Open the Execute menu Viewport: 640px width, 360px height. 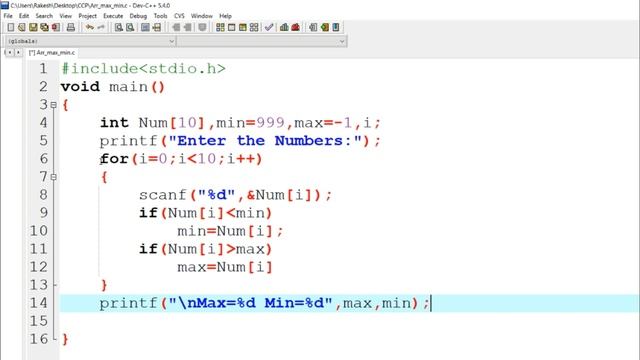(x=113, y=16)
